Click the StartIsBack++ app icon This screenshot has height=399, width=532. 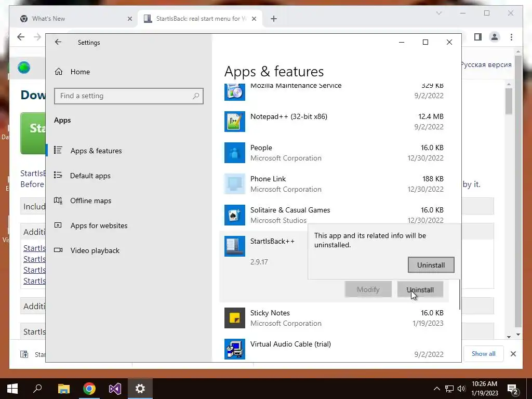point(235,246)
